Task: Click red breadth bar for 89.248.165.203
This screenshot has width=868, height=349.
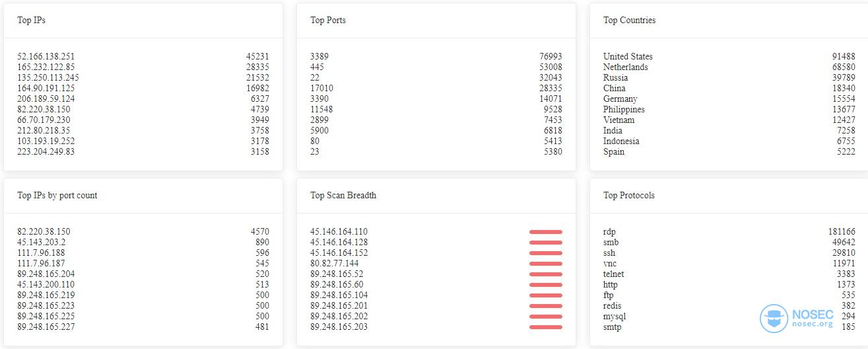Action: click(546, 327)
